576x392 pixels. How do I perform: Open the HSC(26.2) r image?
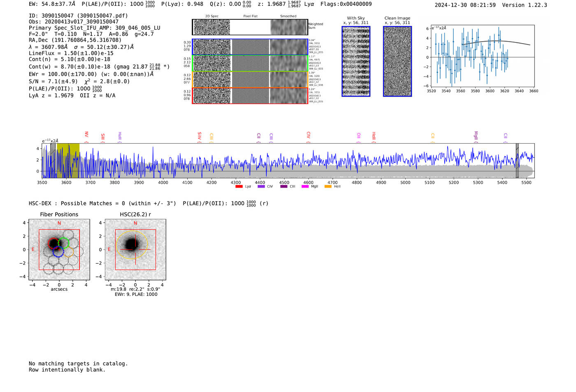coord(135,250)
